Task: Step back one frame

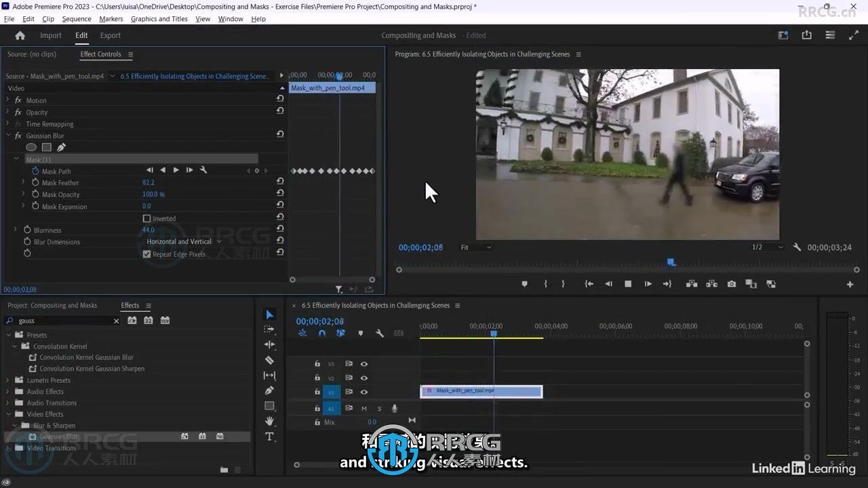Action: pos(608,284)
